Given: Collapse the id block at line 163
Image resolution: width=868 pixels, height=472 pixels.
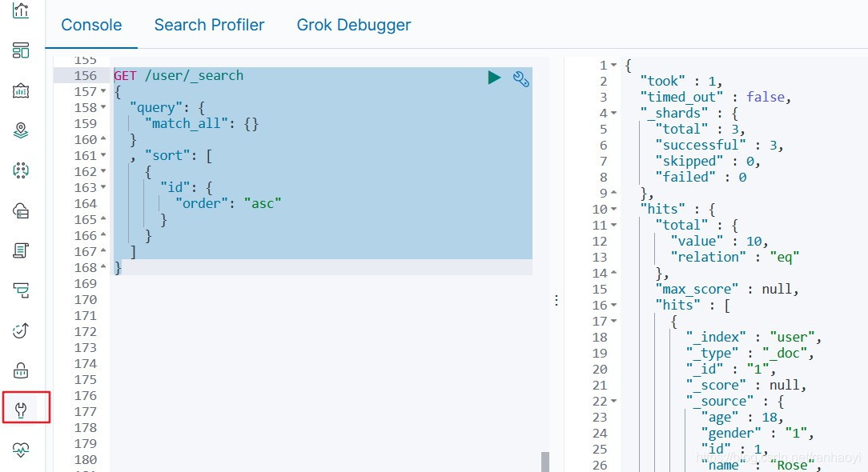Looking at the screenshot, I should (103, 187).
